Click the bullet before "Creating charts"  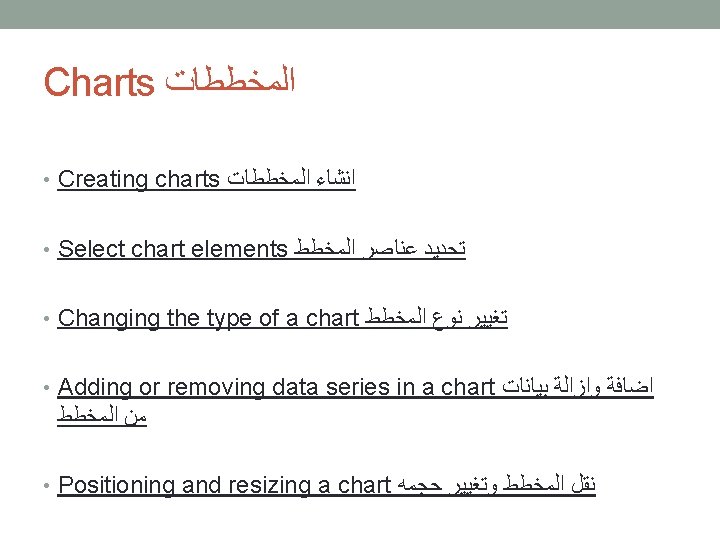coord(46,180)
